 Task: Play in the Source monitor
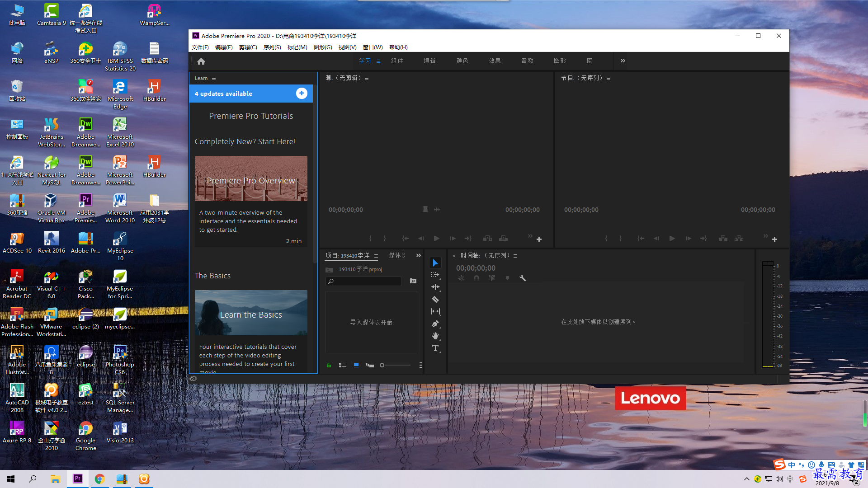[x=436, y=238]
